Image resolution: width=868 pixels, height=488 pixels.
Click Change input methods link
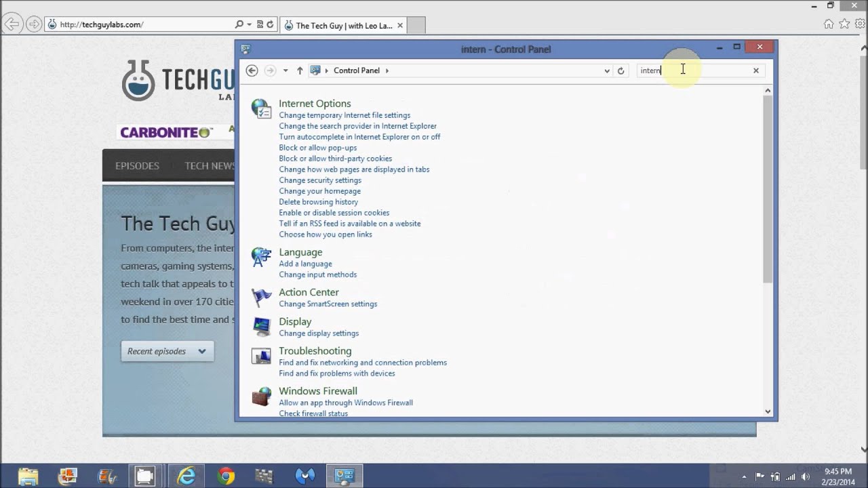point(317,274)
